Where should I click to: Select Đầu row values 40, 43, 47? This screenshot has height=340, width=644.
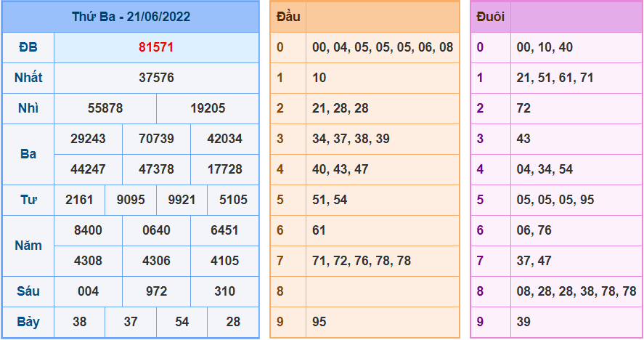[x=340, y=169]
